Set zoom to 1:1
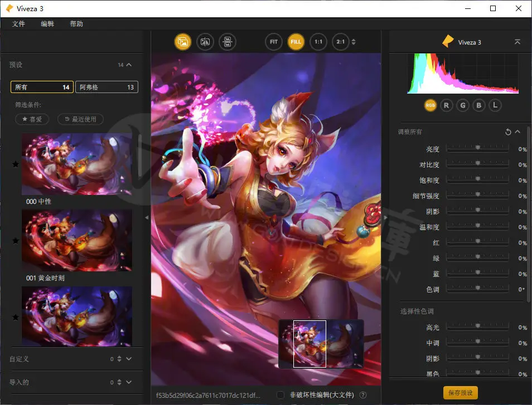 (x=318, y=42)
